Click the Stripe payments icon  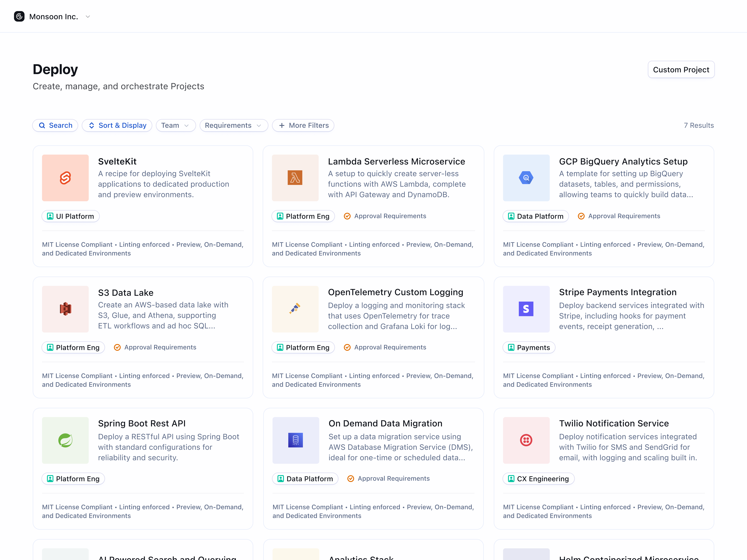[x=526, y=309]
